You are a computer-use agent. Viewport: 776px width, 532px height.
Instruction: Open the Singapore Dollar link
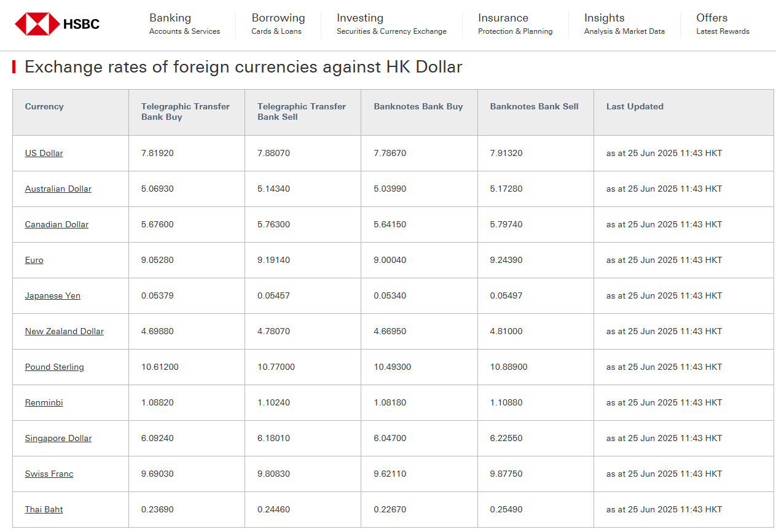[58, 438]
